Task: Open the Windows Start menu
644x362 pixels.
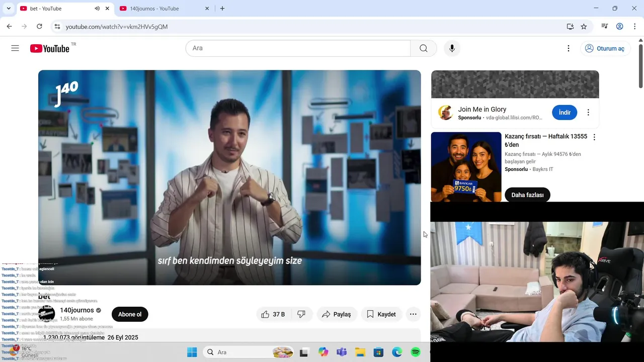Action: [192, 352]
